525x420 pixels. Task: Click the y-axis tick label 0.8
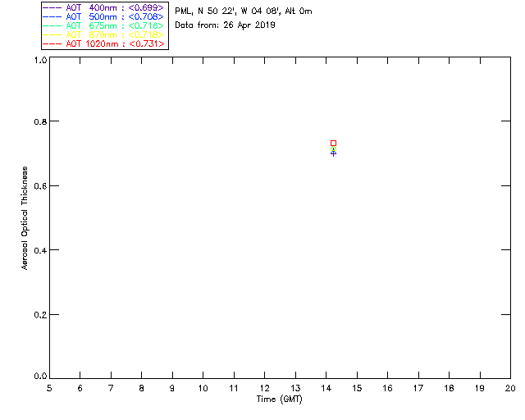pos(40,121)
